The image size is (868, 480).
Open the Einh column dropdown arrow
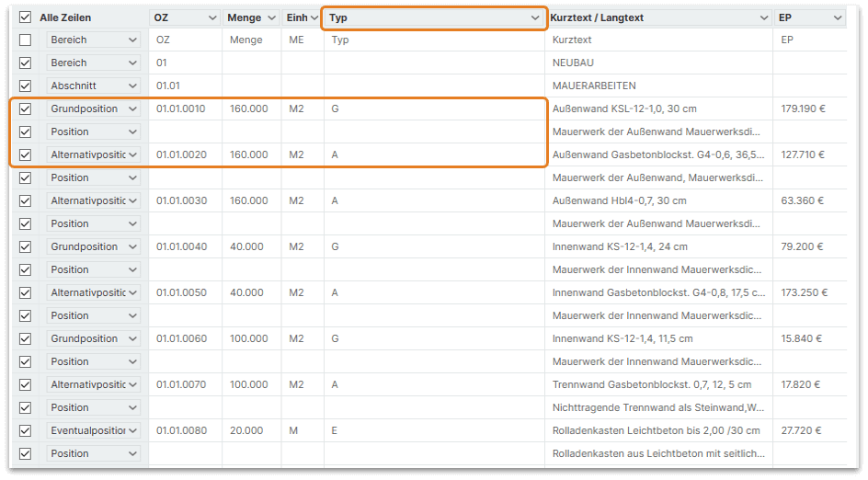314,17
